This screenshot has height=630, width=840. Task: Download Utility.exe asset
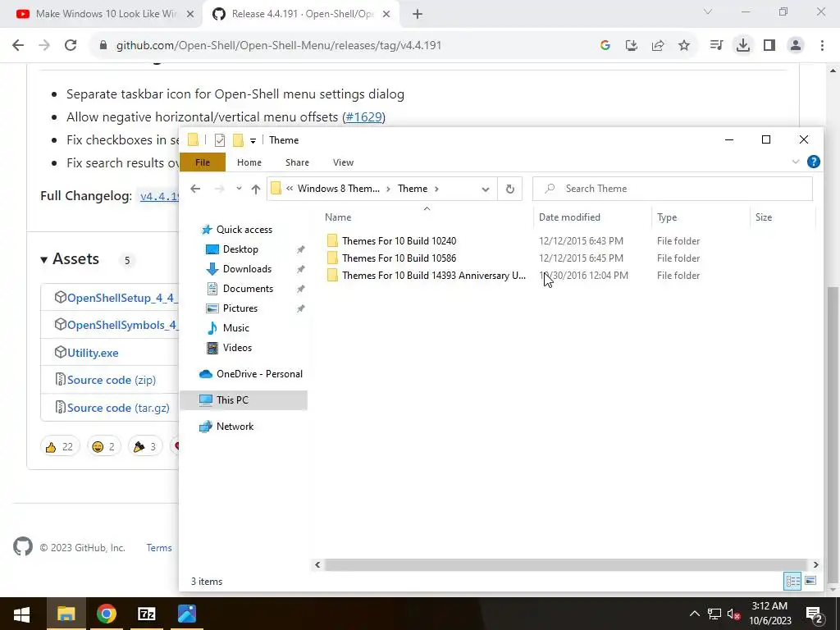coord(93,353)
